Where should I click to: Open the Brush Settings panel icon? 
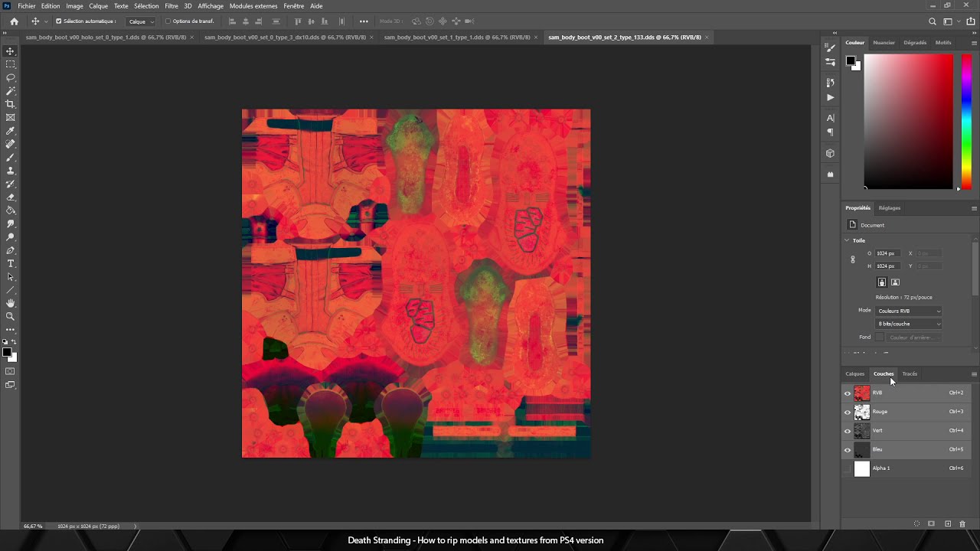point(830,48)
